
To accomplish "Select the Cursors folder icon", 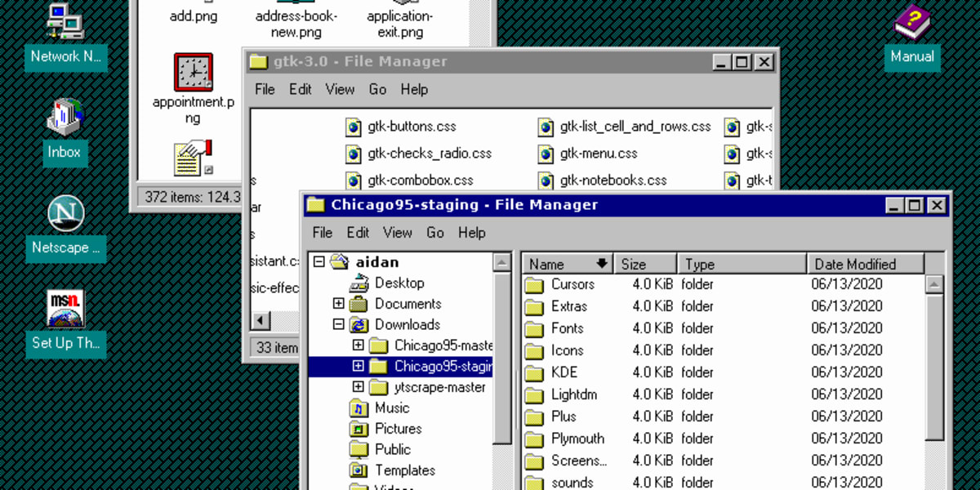I will click(x=534, y=285).
